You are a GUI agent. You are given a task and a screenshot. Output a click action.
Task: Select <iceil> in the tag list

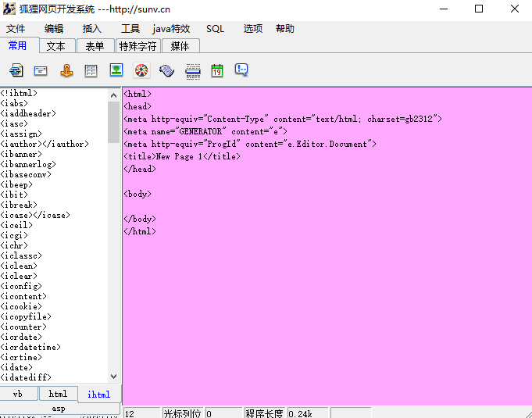[16, 225]
